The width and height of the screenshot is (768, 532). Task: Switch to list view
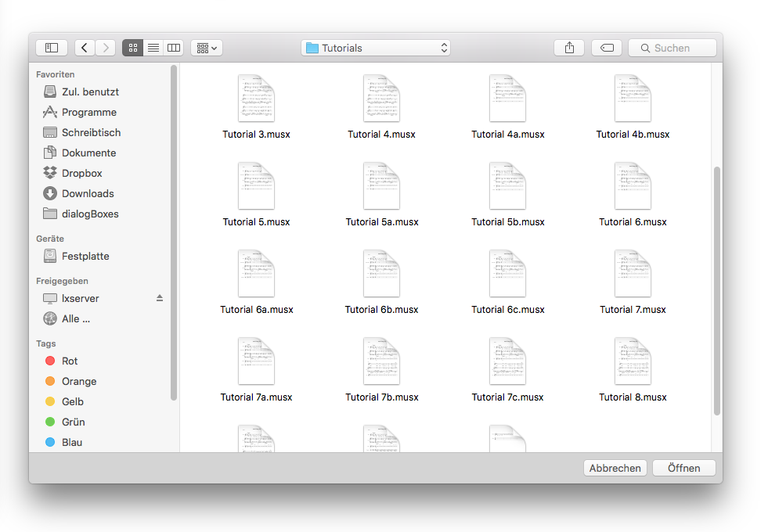tap(153, 48)
